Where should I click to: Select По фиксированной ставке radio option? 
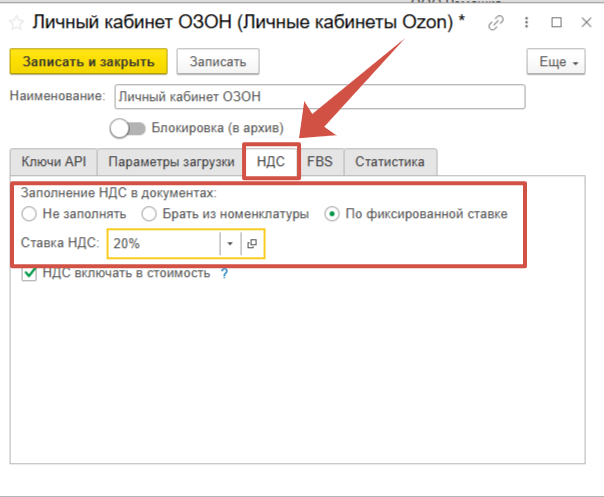point(332,214)
